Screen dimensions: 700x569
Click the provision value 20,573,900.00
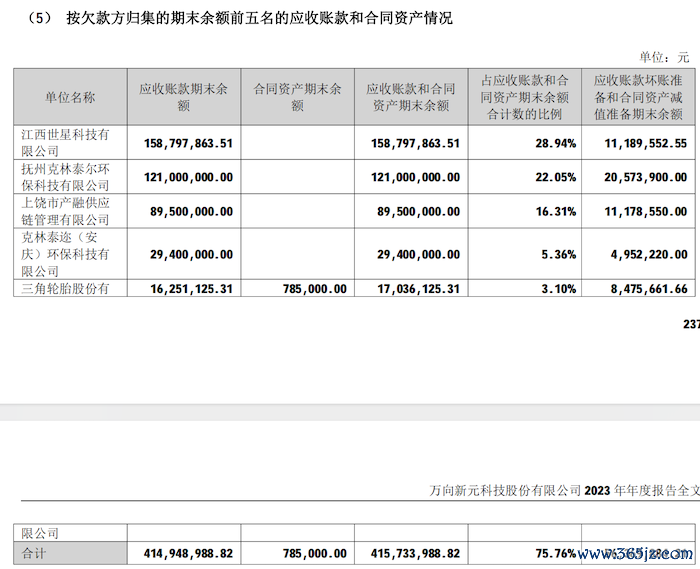(646, 178)
